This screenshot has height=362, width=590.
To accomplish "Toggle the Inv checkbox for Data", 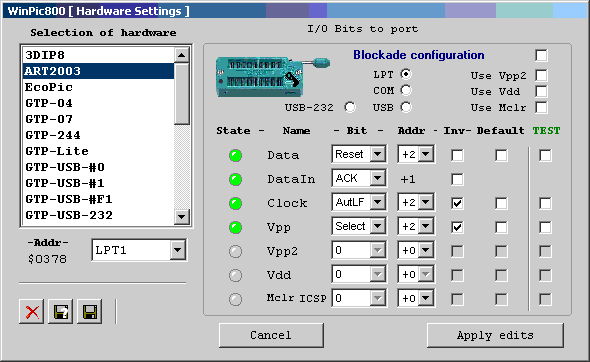I will [457, 155].
